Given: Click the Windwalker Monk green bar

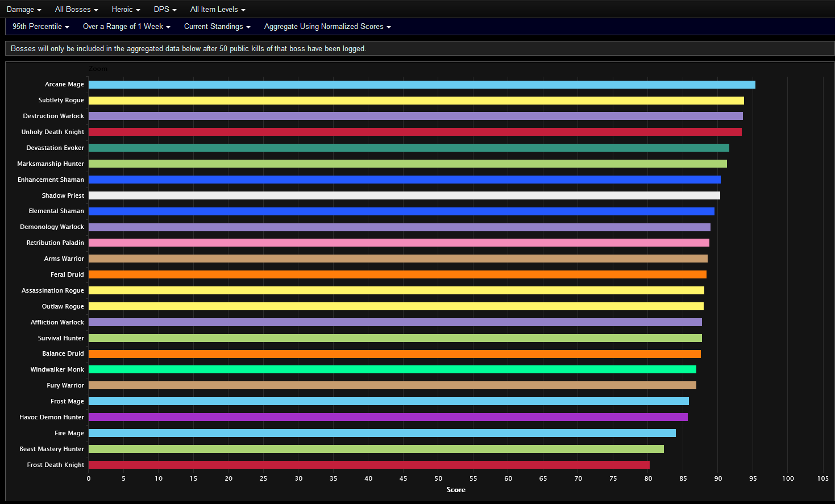Looking at the screenshot, I should click(392, 369).
